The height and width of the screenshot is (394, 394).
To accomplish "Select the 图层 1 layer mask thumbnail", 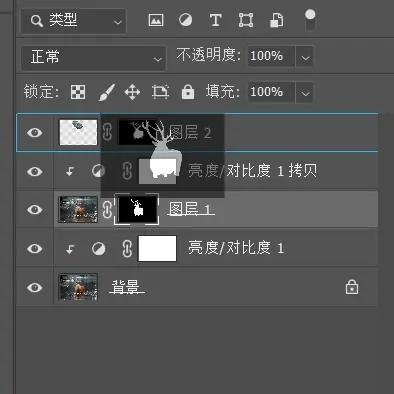I will pos(137,210).
